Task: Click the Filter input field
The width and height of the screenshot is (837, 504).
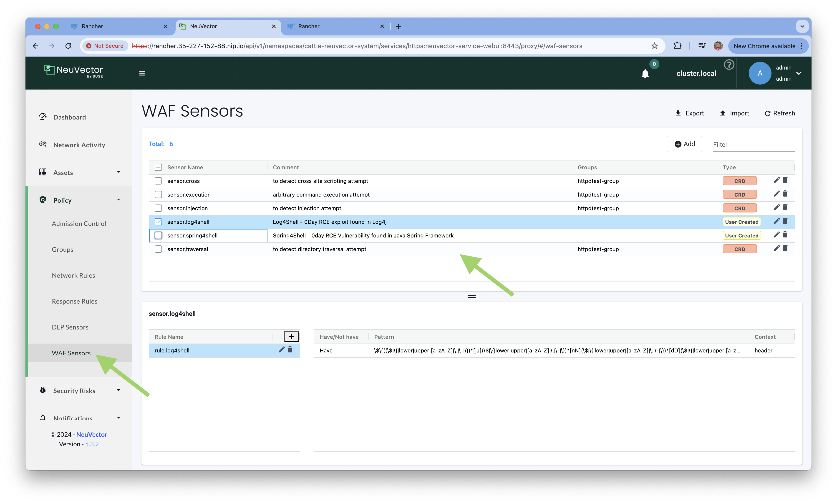Action: (x=754, y=145)
